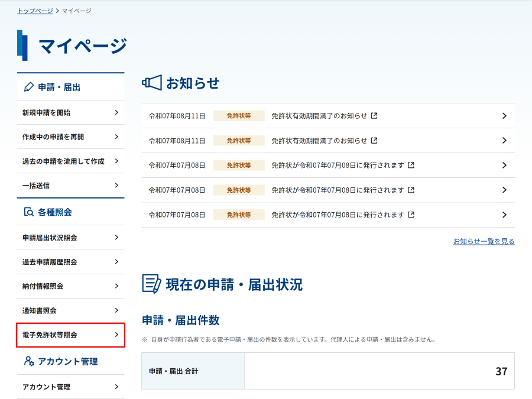Screen dimensions: 532x399
Task: Open 新規申請を開始 in the sidebar
Action: (70, 112)
